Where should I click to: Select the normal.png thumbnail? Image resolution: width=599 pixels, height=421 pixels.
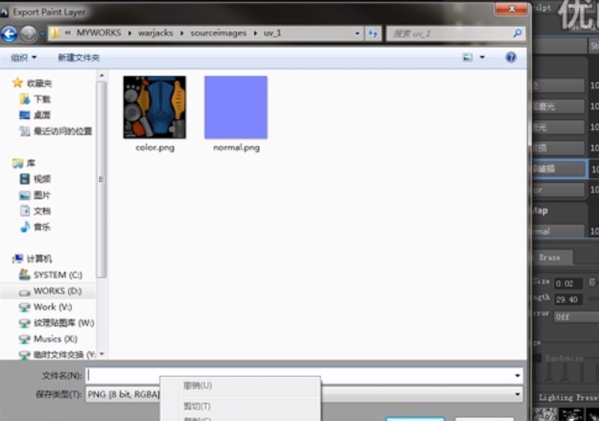[236, 107]
